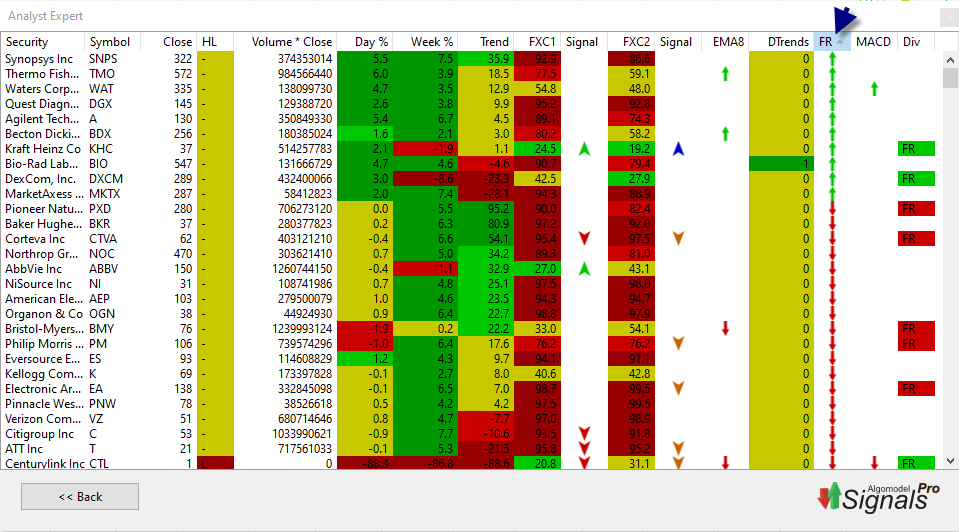959x532 pixels.
Task: Click the green FR Div badge for DexCom
Action: click(x=916, y=179)
